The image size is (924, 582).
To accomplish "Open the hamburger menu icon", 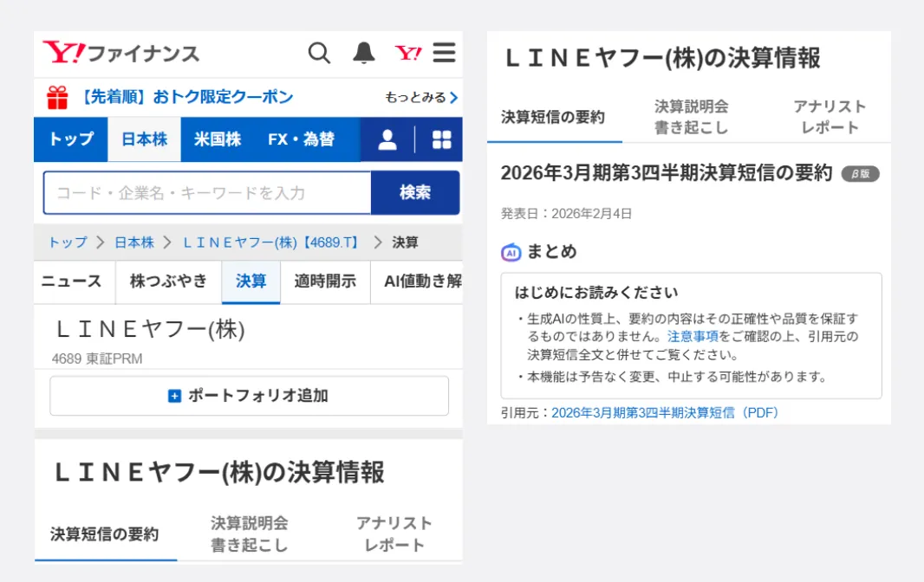I will point(445,54).
